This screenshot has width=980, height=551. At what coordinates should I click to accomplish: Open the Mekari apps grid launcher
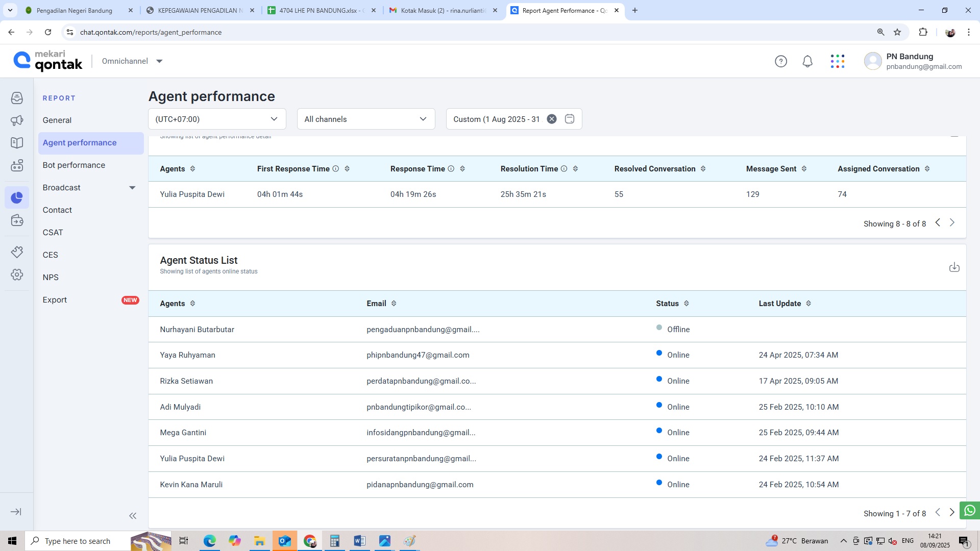837,62
